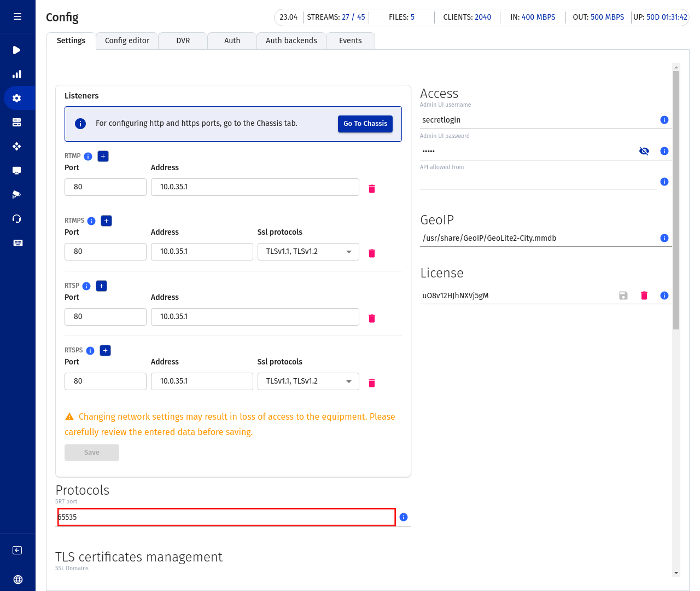Show info for the SRT port field

click(404, 517)
